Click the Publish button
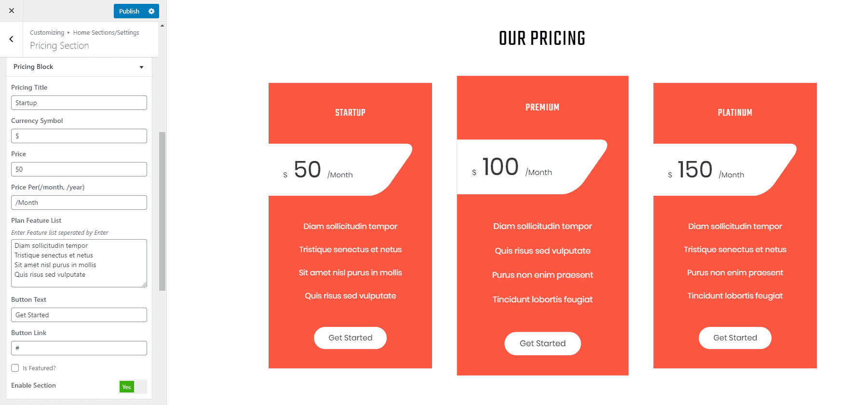 click(129, 11)
